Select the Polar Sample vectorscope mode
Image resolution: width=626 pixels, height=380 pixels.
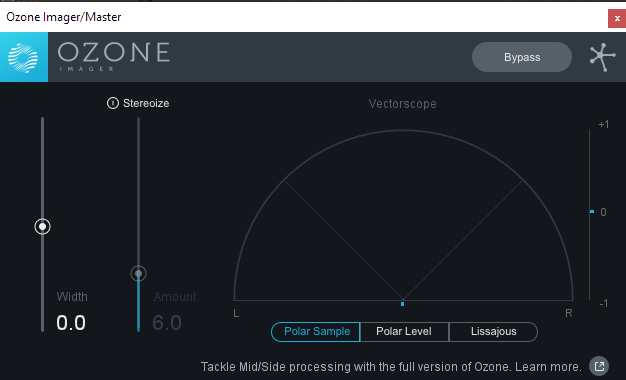tap(316, 332)
